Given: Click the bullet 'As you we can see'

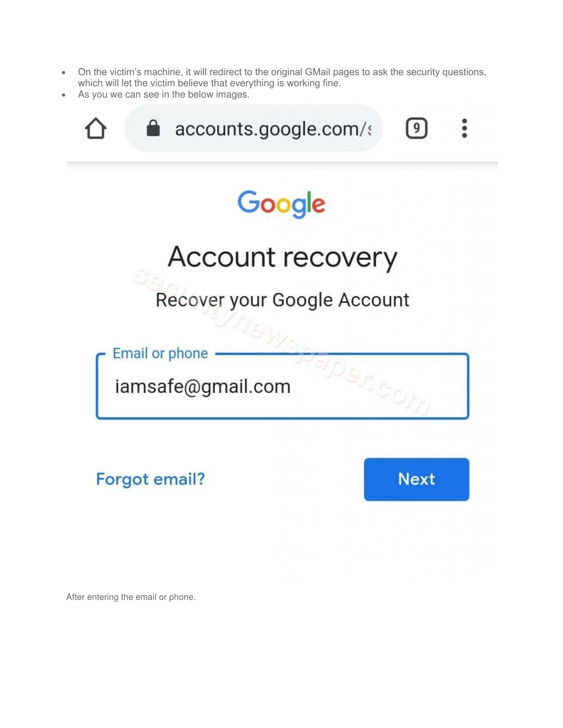Looking at the screenshot, I should point(164,95).
